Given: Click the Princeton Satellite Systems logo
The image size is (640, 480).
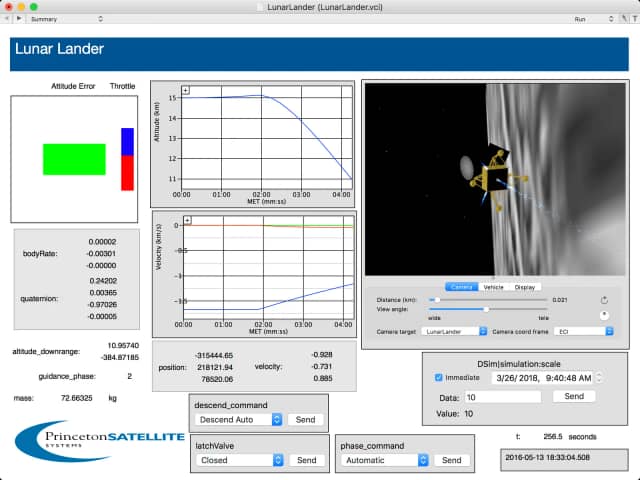Looking at the screenshot, I should click(x=99, y=441).
